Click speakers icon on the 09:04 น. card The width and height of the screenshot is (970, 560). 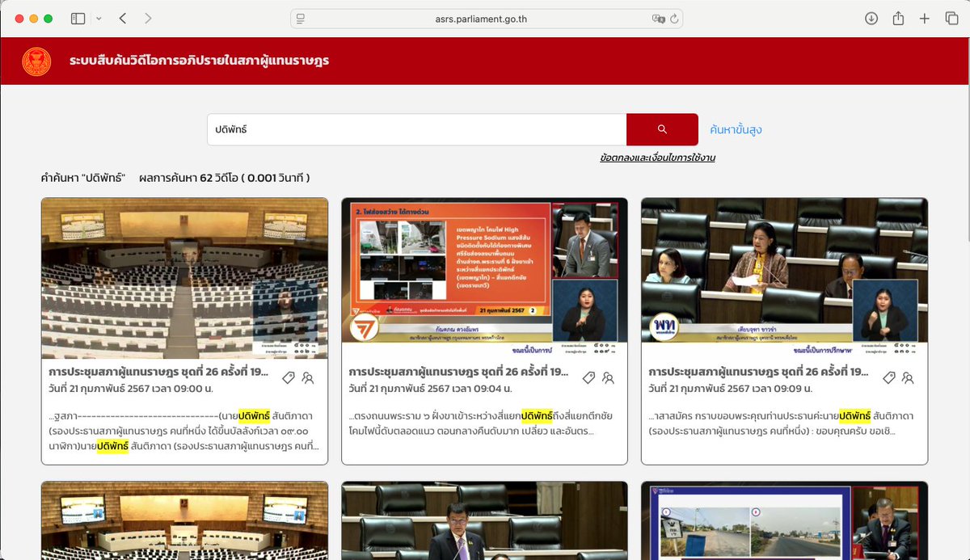[x=608, y=377]
